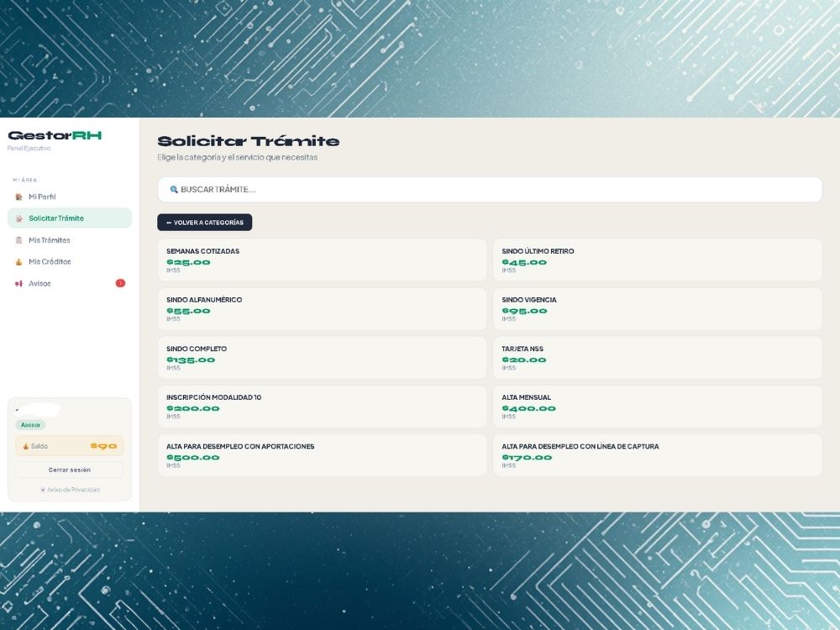Image resolution: width=840 pixels, height=630 pixels.
Task: Open Mi Perfil in the sidebar
Action: click(x=70, y=197)
